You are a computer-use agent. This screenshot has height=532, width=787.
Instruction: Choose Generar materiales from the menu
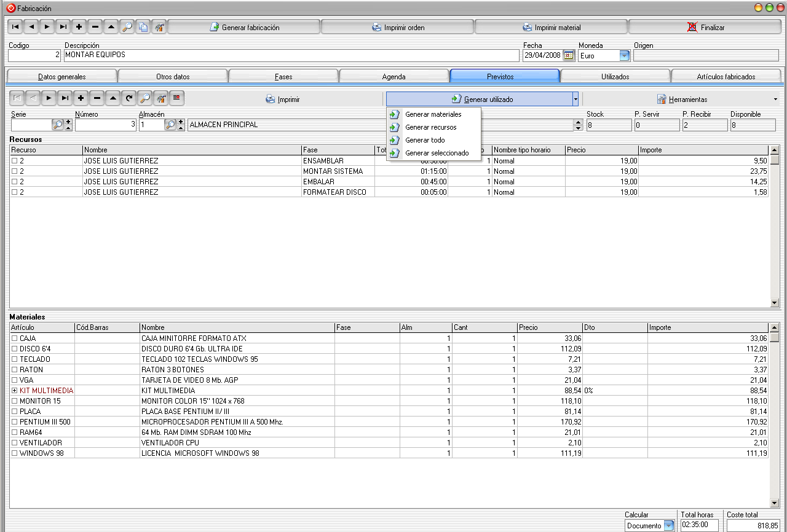(433, 114)
